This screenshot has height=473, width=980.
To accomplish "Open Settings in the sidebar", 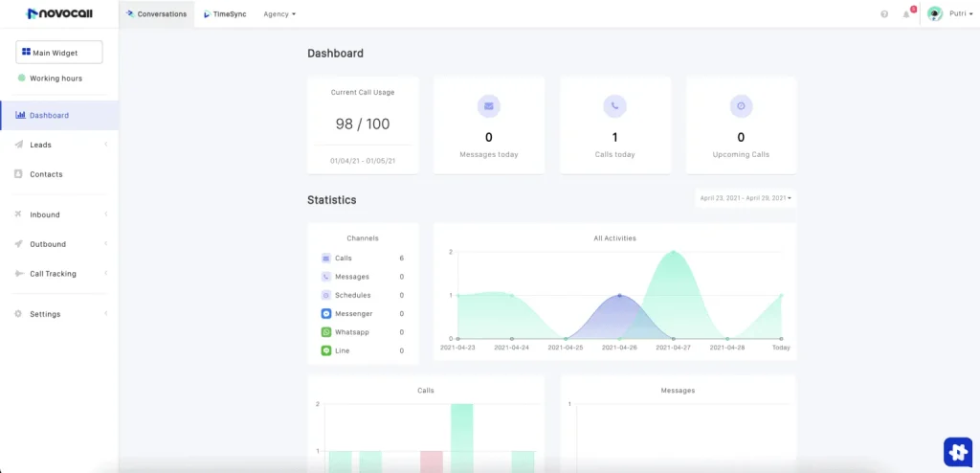I will coord(59,314).
